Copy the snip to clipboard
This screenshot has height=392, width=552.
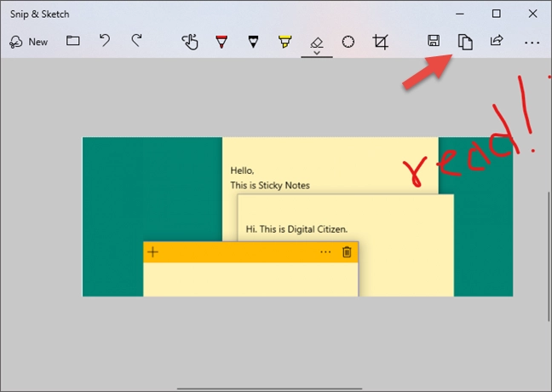click(465, 42)
